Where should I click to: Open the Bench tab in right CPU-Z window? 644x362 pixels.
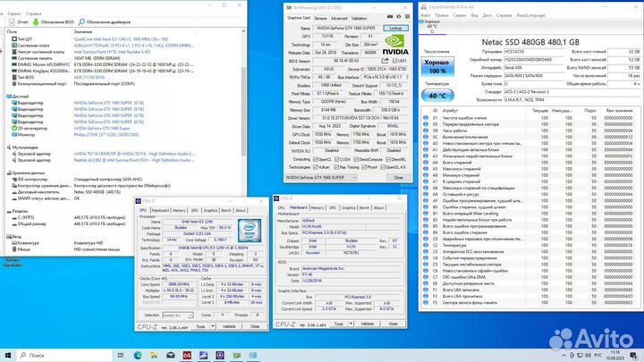pyautogui.click(x=364, y=207)
